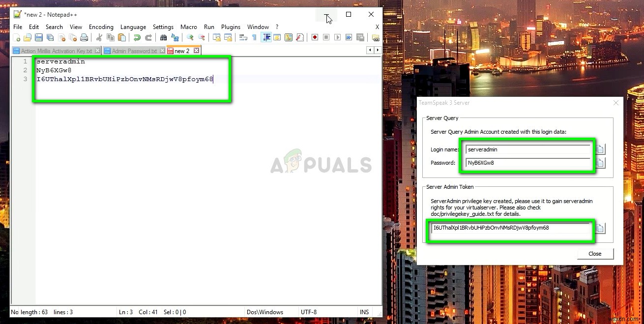
Task: Click the left tab navigation arrow
Action: point(370,50)
